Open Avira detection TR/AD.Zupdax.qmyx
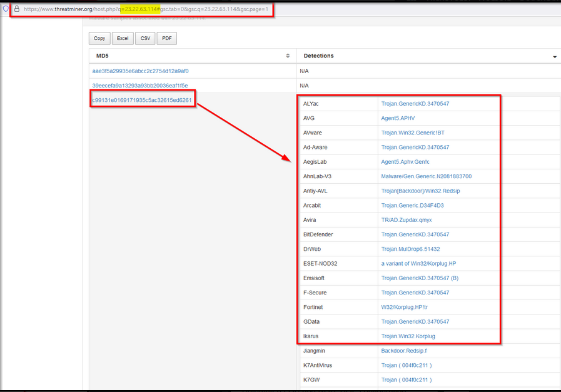This screenshot has width=561, height=392. click(x=407, y=220)
